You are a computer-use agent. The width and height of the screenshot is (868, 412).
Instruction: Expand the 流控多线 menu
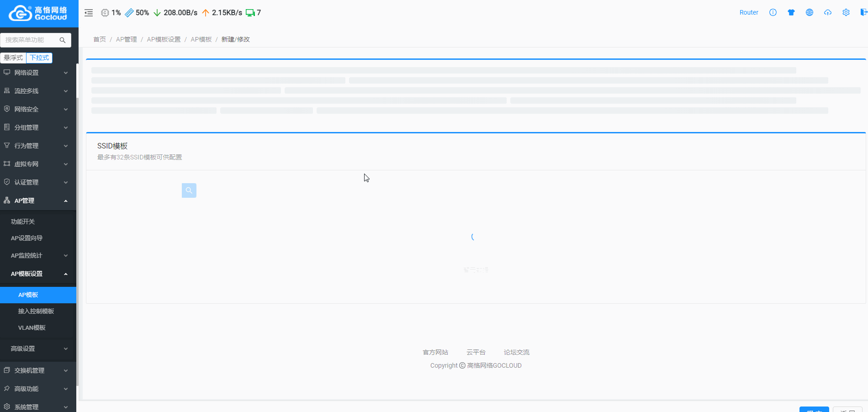tap(38, 91)
